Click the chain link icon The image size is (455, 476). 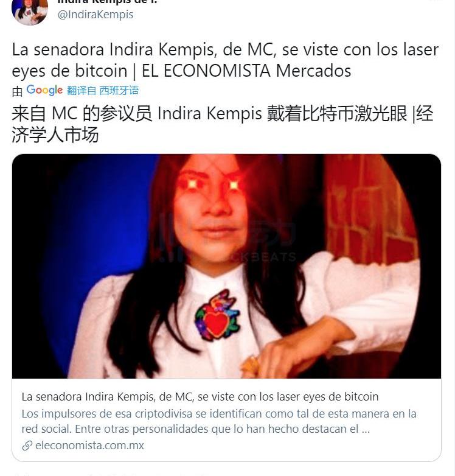(27, 446)
